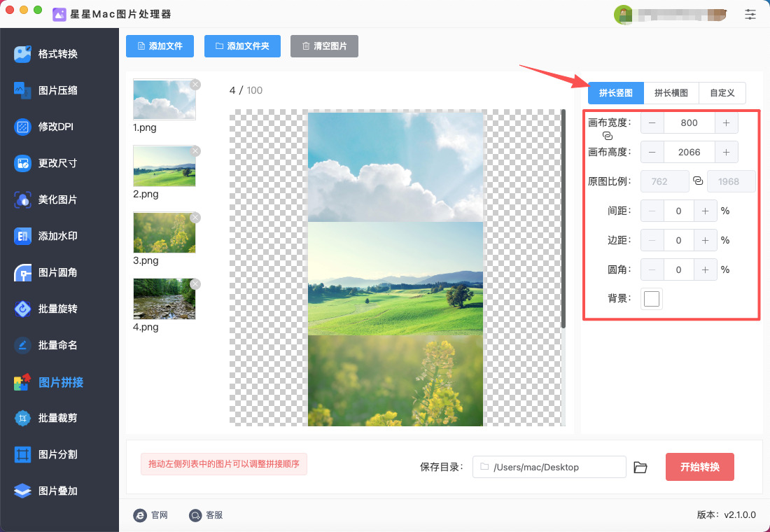Toggle link icon between canvas width and height

point(608,136)
